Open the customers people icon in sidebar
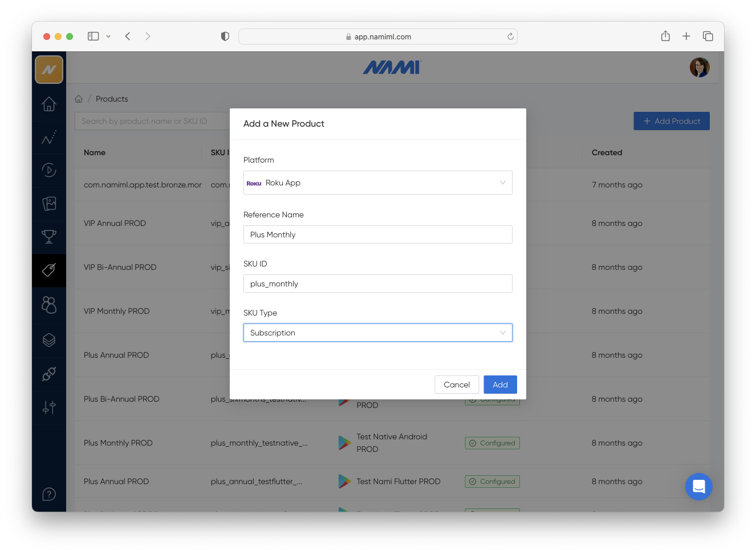 tap(49, 305)
